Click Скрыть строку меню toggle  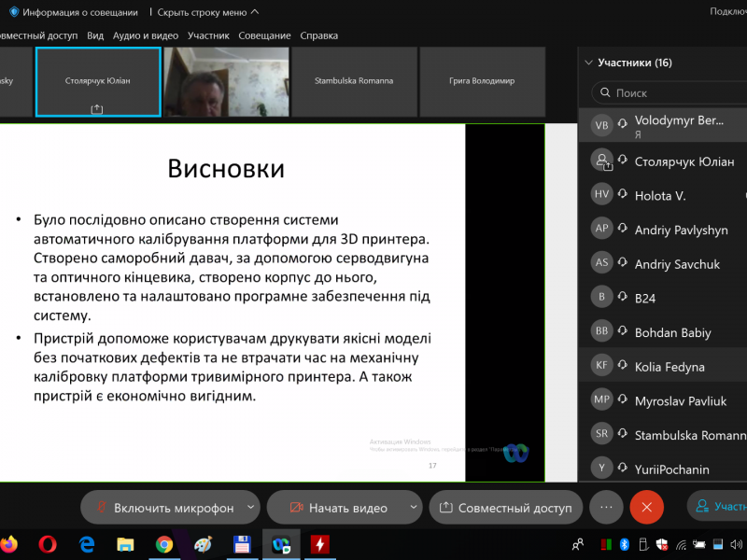pos(207,12)
